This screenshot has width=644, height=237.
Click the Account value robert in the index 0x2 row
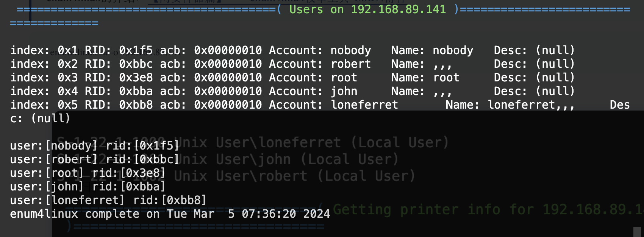point(350,64)
